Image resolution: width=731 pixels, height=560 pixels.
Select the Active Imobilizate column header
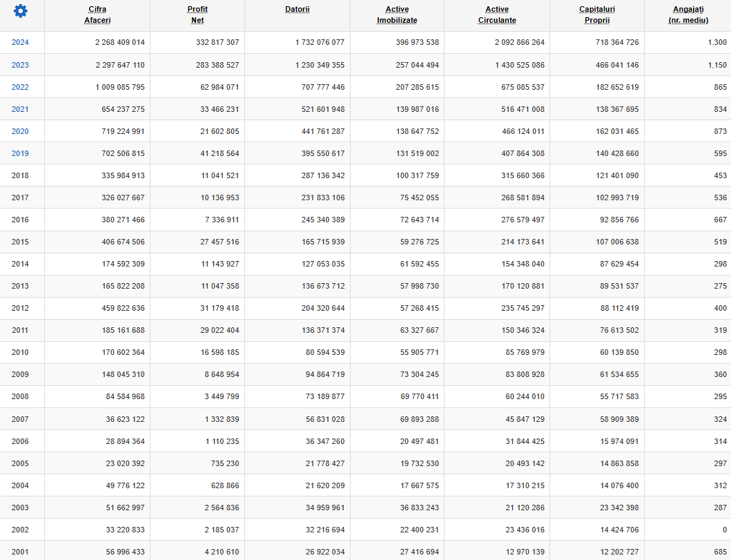pyautogui.click(x=397, y=15)
